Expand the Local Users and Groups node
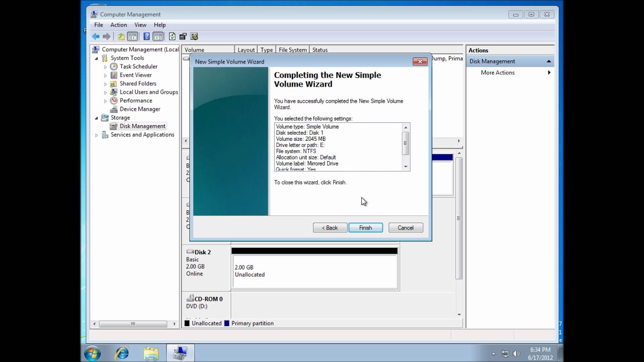The height and width of the screenshot is (362, 644). (106, 93)
